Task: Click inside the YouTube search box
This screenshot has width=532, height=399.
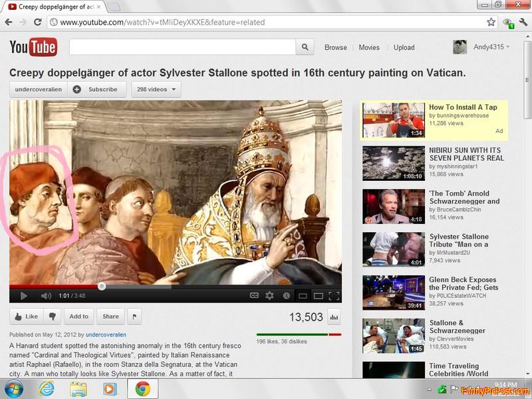Action: pos(182,47)
